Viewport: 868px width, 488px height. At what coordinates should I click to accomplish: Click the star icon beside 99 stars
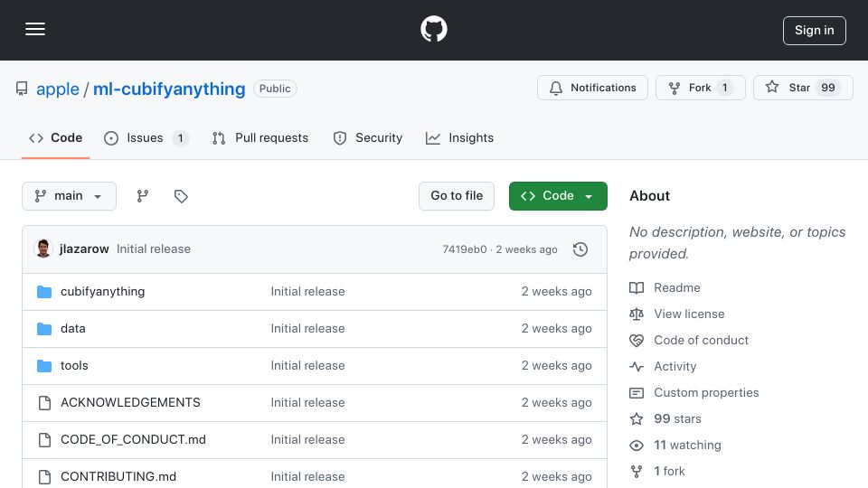(637, 418)
